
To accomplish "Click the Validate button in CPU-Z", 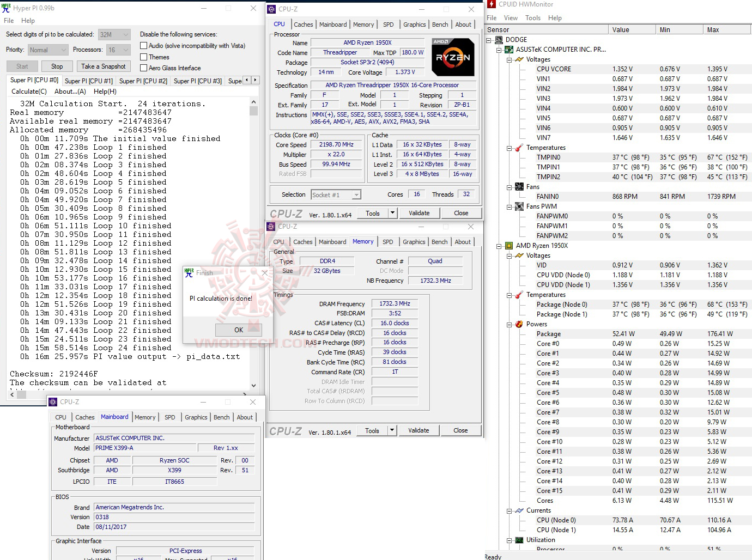I will [419, 212].
